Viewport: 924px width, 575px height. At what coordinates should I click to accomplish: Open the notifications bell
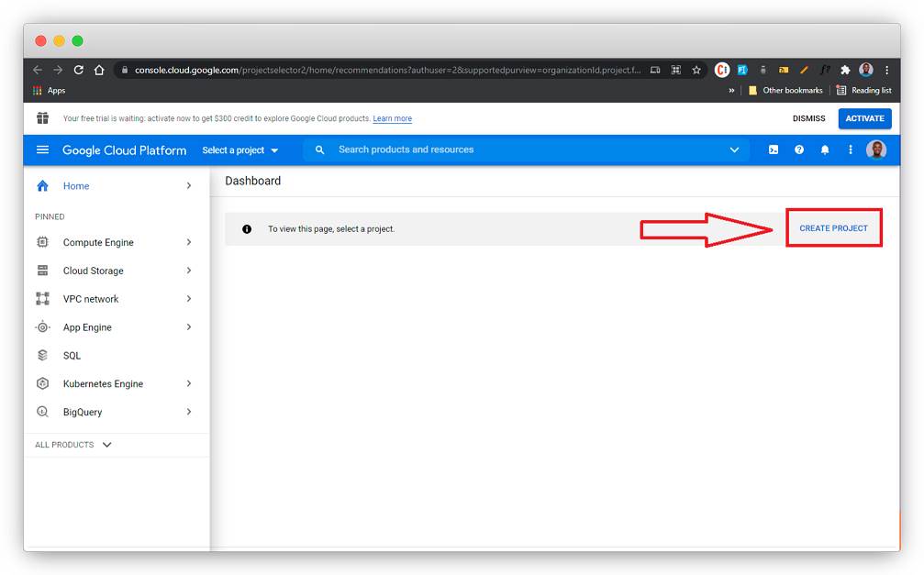click(825, 149)
